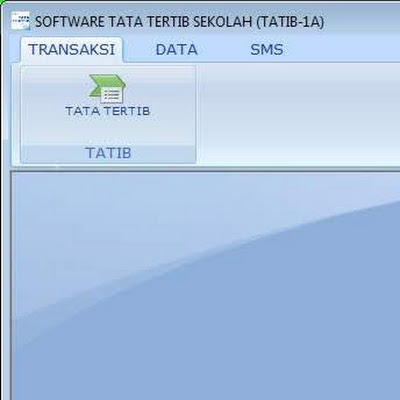
Task: Click empty ribbon area right of TATIB group
Action: pyautogui.click(x=297, y=113)
